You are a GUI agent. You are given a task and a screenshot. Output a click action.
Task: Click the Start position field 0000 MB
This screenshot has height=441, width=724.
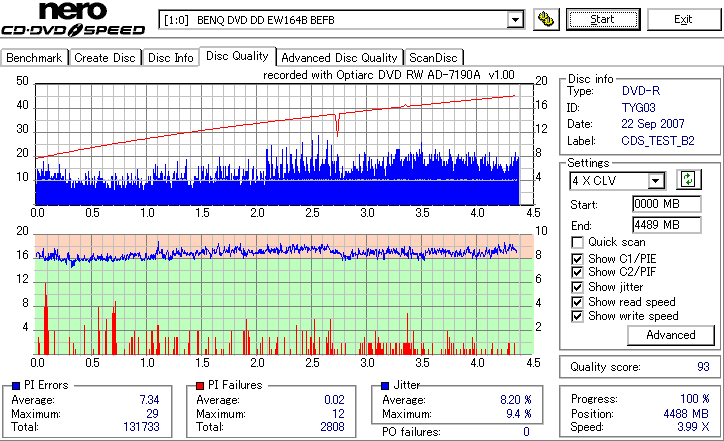click(666, 204)
